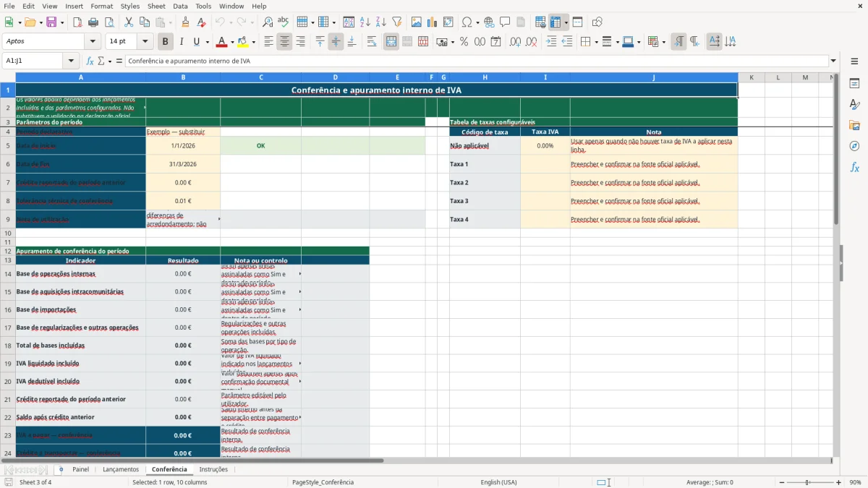Toggle Align Right
Viewport: 868px width, 488px height.
click(300, 42)
